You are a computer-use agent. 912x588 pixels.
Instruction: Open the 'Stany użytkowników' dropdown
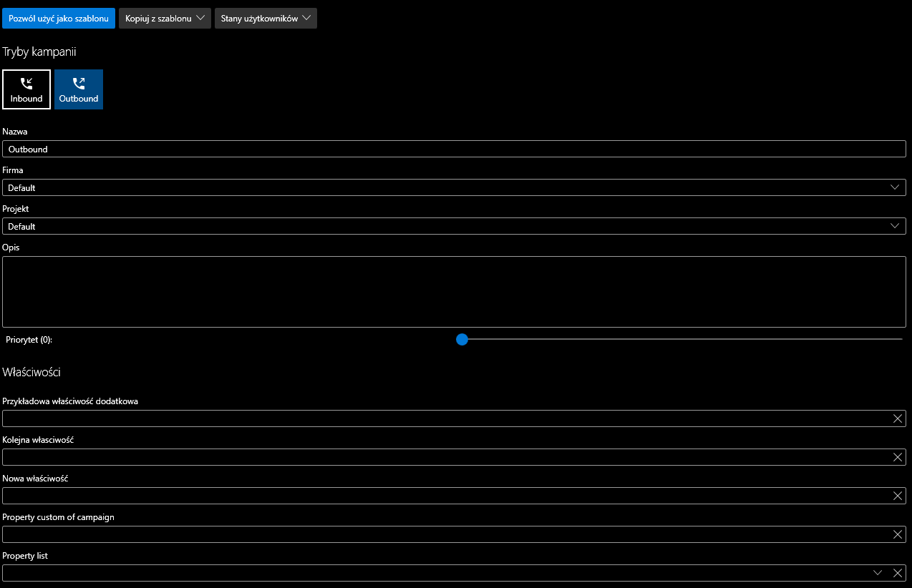[x=266, y=19]
